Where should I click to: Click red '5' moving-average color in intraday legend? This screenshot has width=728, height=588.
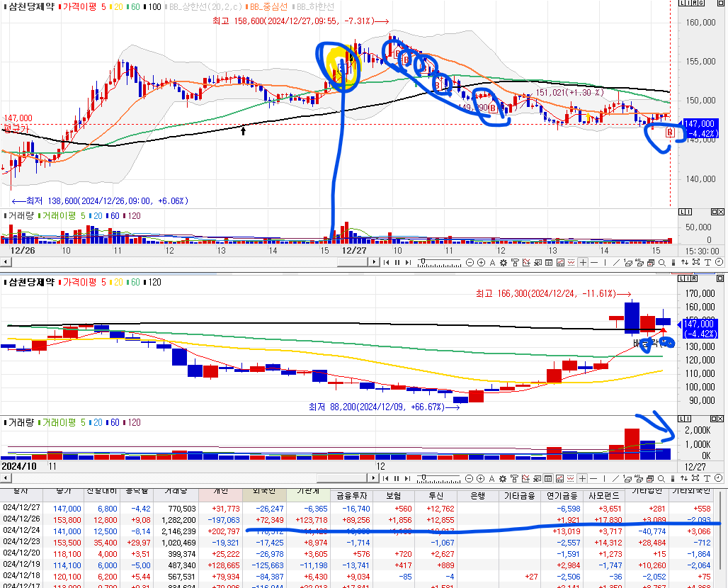(103, 7)
